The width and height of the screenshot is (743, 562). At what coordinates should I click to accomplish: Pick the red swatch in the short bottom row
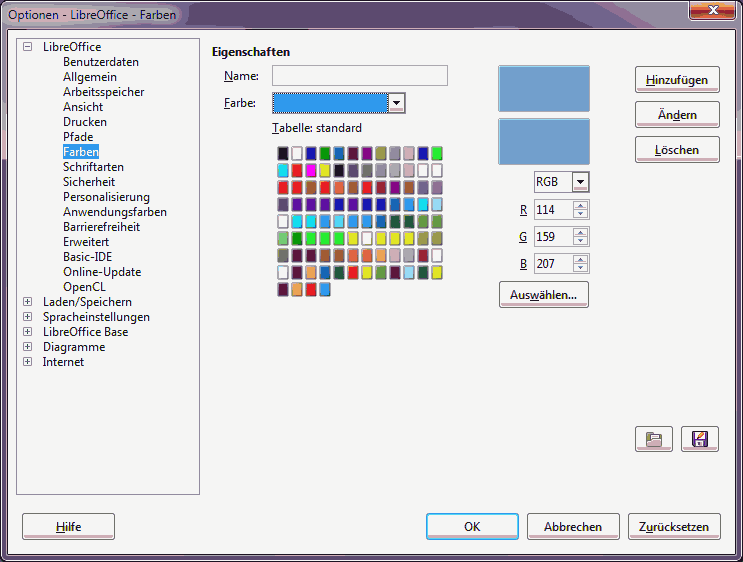(x=311, y=290)
